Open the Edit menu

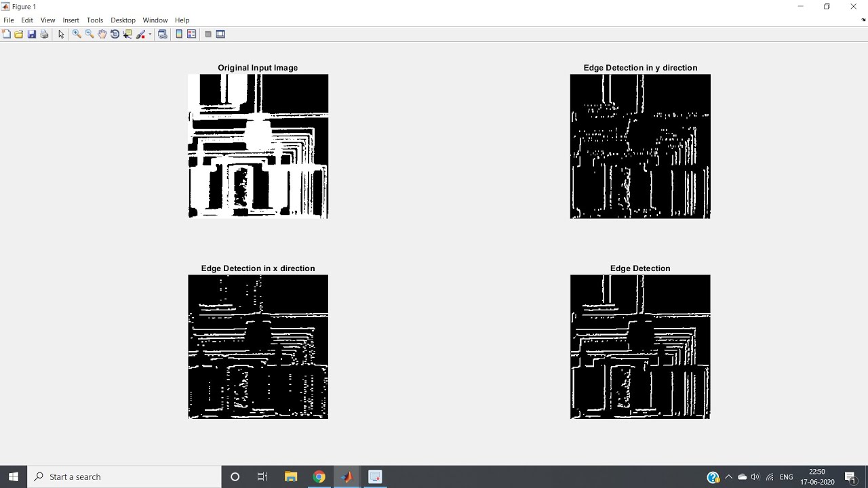click(x=27, y=20)
